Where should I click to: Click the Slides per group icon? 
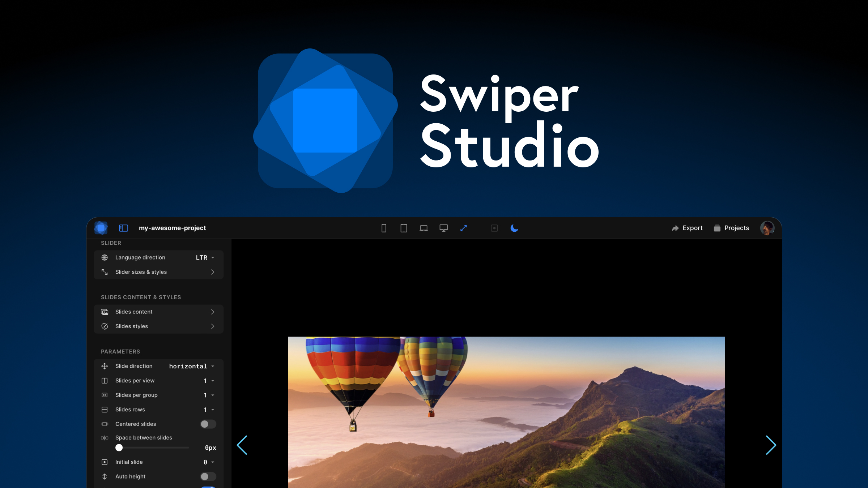(x=105, y=395)
